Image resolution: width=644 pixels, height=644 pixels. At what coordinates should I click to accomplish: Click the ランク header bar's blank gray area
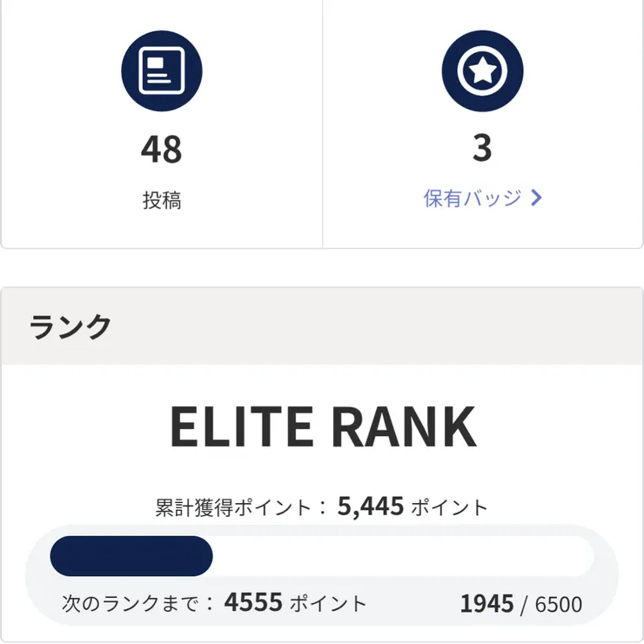pos(392,326)
